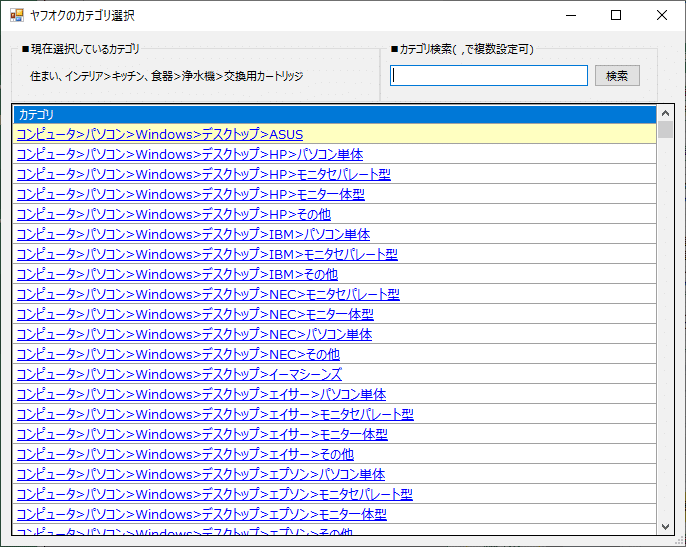Open link デスクトップ>HP>パソコン単体
The image size is (686, 547).
point(190,154)
